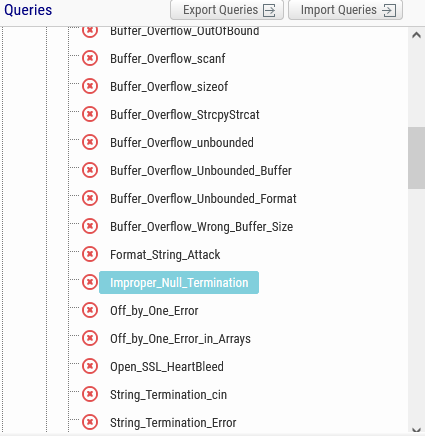Click red X icon beside Off_by_One_Error
Image resolution: width=425 pixels, height=436 pixels.
pyautogui.click(x=90, y=310)
